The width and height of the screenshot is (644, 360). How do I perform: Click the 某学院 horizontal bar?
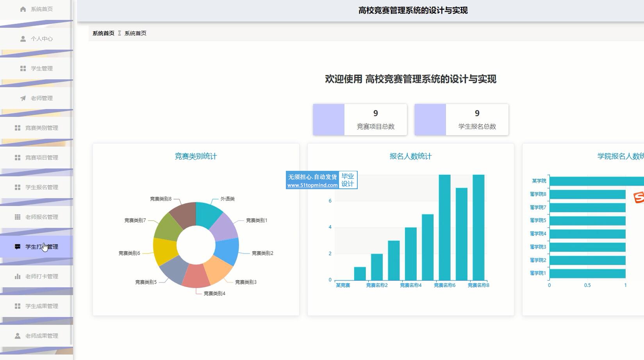(596, 181)
